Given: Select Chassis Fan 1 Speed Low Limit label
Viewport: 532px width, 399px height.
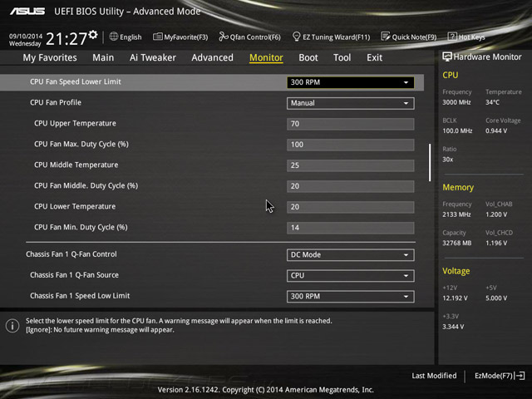Looking at the screenshot, I should coord(80,296).
